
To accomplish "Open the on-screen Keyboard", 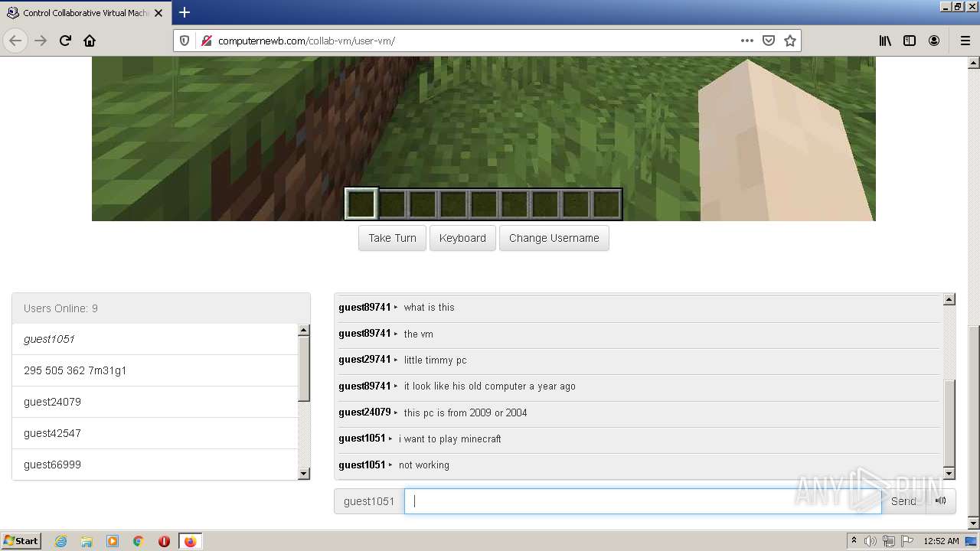I will (462, 238).
